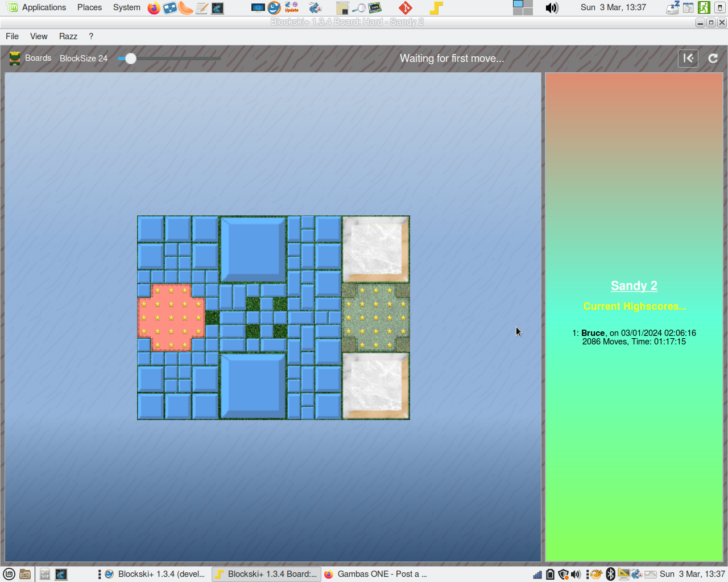Switch to Gambas ONE Firefox taskbar window
The height and width of the screenshot is (582, 728).
click(x=376, y=574)
